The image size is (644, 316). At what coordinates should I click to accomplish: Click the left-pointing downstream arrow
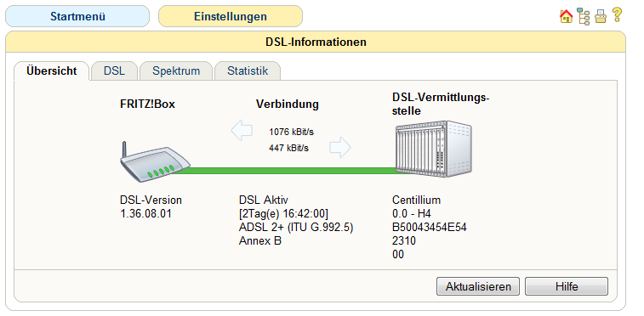242,130
